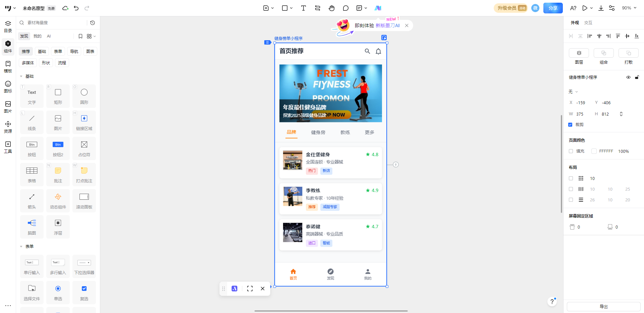The image size is (644, 313).
Task: Pick the 复选 checkbox component
Action: (x=84, y=292)
